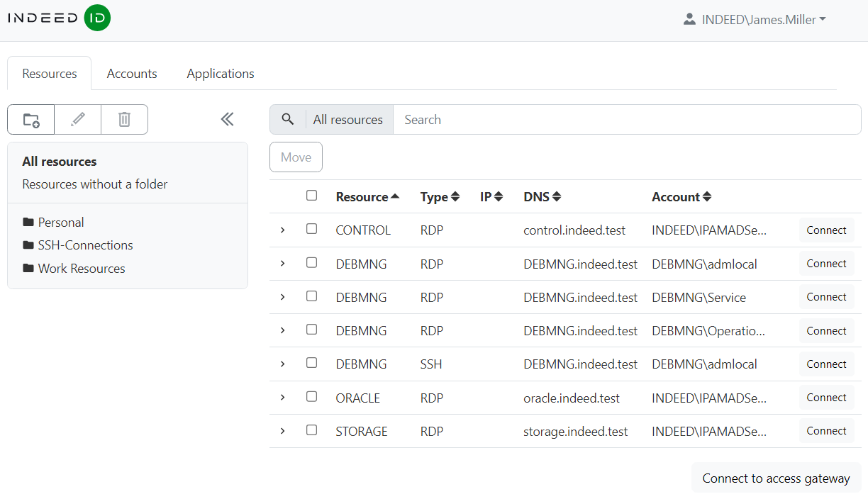
Task: Click the pencil edit folder icon
Action: 78,120
